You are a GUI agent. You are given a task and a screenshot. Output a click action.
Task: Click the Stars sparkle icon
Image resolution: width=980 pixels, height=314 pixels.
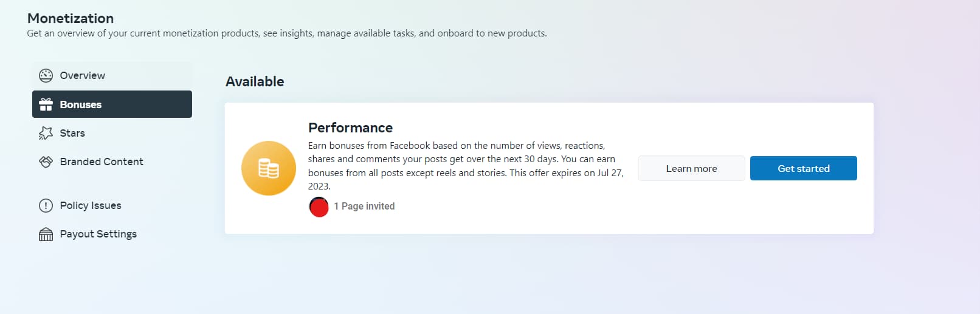46,133
